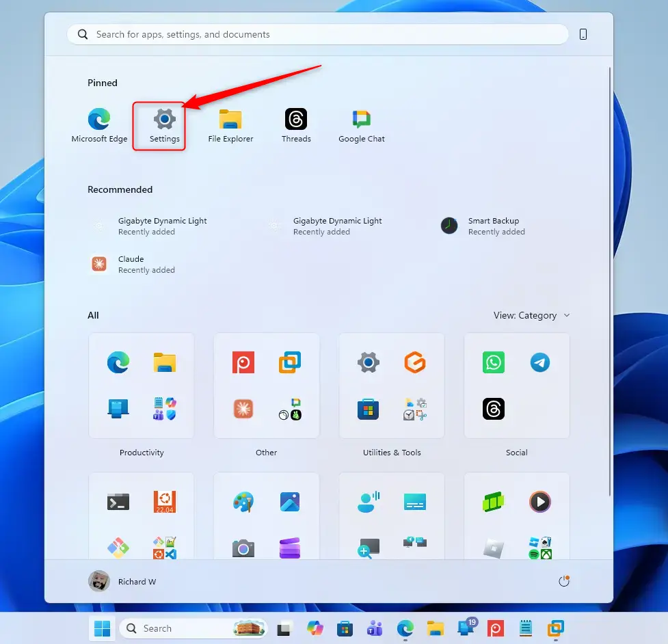This screenshot has width=668, height=644.
Task: Open the orange Gigabyte app in Utilities & Tools
Action: point(415,362)
